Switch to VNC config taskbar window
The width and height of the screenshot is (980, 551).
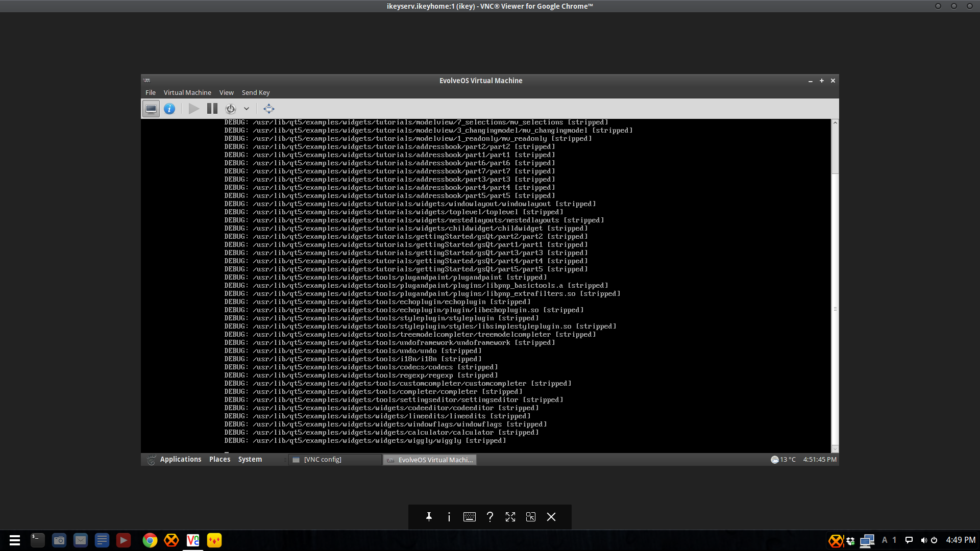point(335,460)
